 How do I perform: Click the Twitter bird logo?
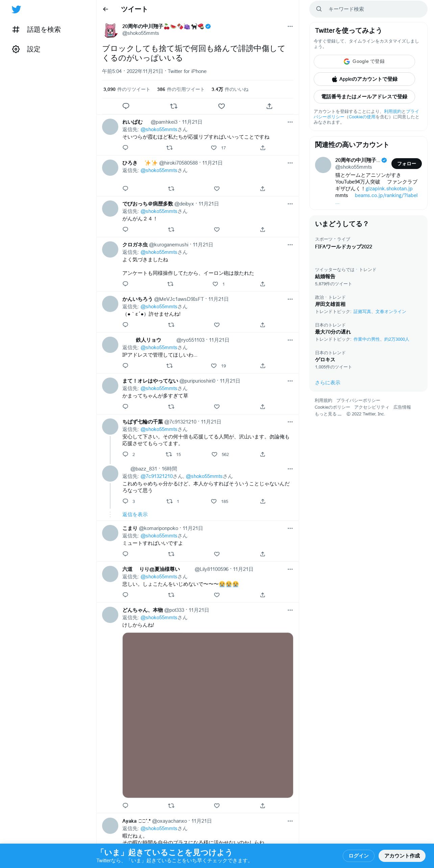16,9
